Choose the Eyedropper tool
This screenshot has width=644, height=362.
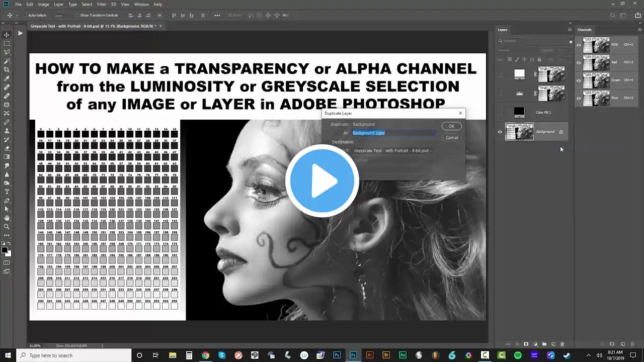coord(7,78)
